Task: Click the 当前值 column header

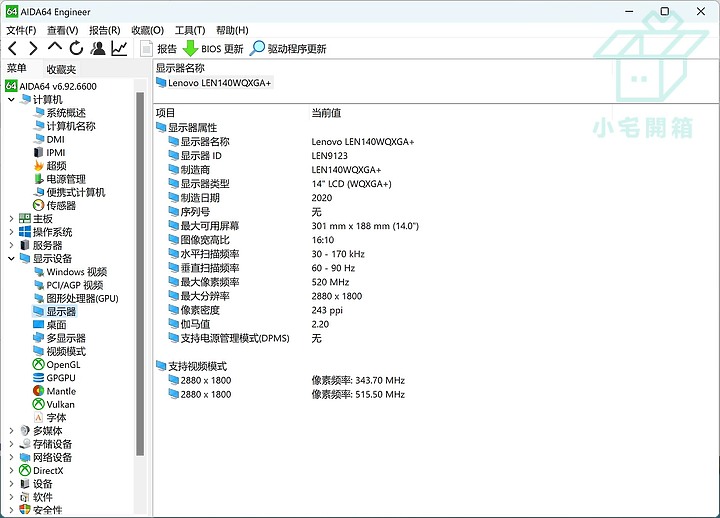Action: tap(326, 113)
